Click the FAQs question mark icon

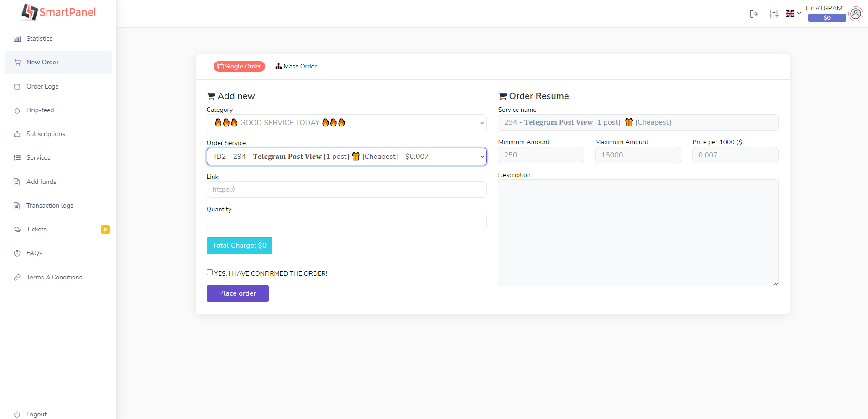17,253
